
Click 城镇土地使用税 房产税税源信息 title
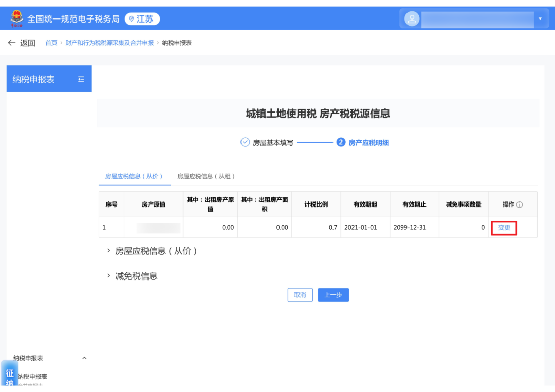pos(318,114)
